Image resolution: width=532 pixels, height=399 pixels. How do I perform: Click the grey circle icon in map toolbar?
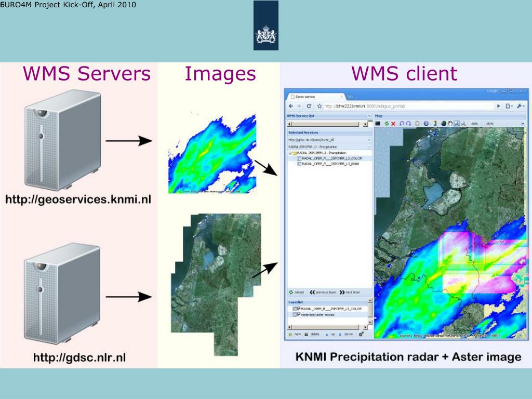click(417, 124)
